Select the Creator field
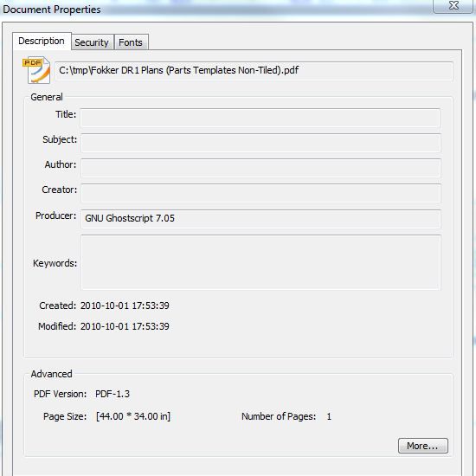Screen dimensions: 476x476 tap(261, 193)
